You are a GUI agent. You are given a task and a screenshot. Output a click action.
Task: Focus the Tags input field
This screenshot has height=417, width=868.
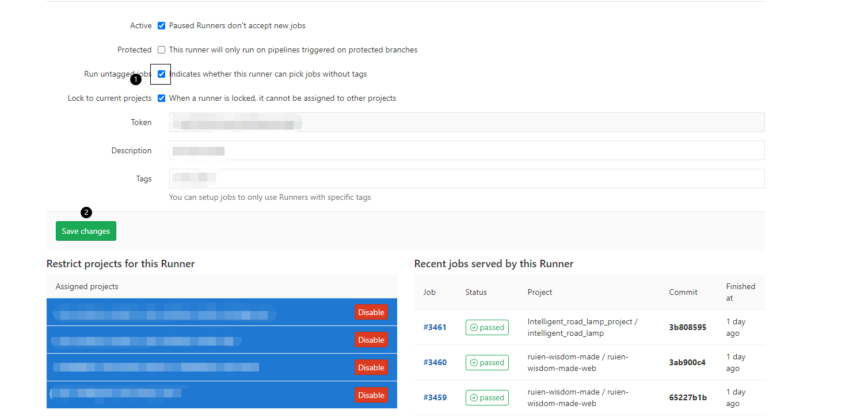(x=467, y=179)
